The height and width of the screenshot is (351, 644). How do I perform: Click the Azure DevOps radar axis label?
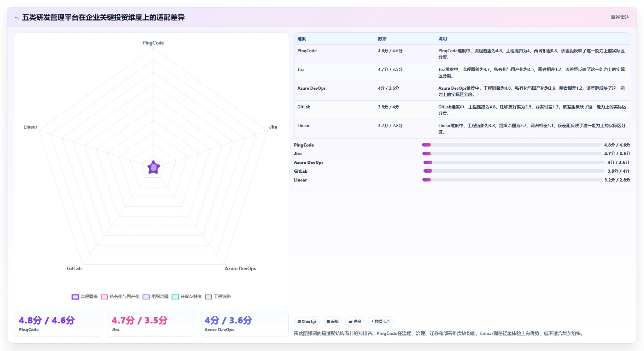coord(240,268)
